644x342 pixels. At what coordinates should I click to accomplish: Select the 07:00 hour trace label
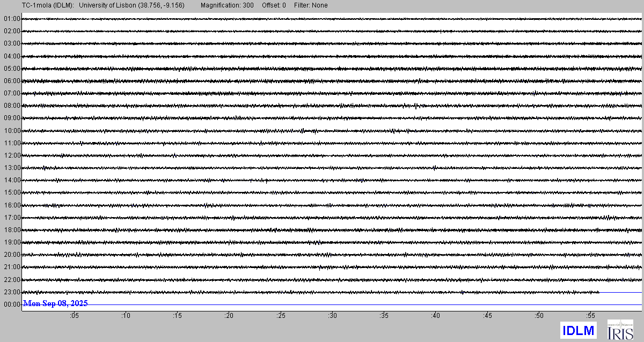tap(12, 93)
